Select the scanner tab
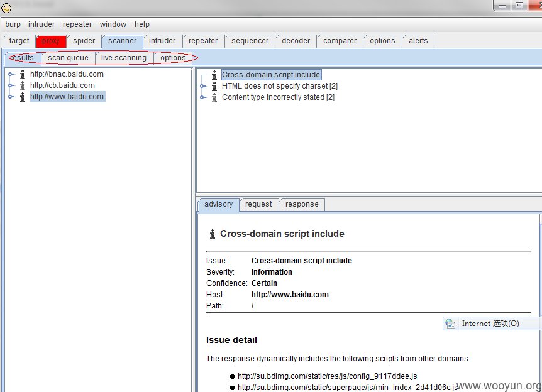 click(x=123, y=41)
